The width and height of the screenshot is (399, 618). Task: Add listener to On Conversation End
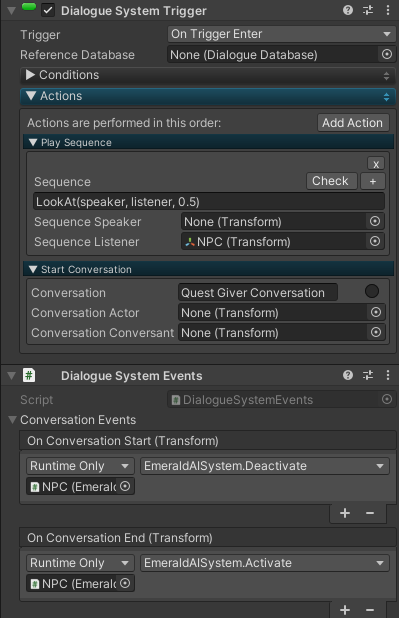click(x=345, y=610)
